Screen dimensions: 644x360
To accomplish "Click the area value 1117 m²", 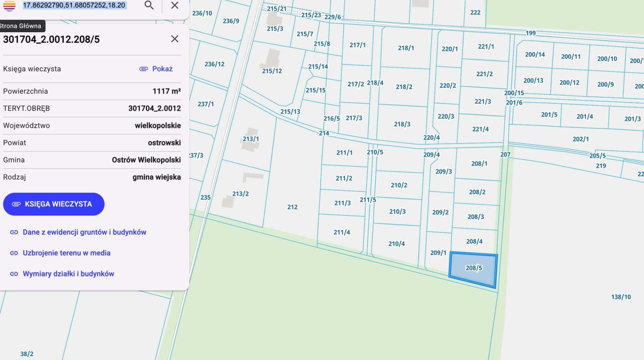I will (167, 91).
